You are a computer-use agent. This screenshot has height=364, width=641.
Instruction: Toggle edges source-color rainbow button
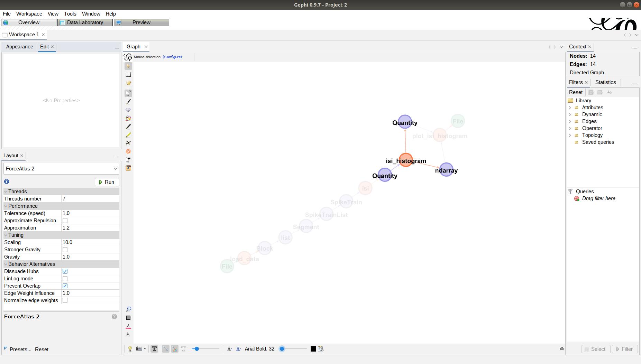tap(175, 349)
